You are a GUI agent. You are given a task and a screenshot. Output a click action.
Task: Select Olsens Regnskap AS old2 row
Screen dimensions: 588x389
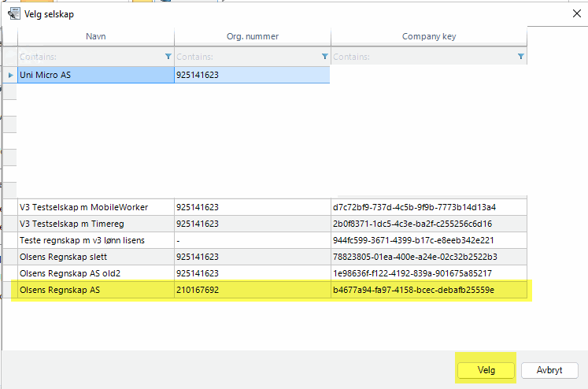94,273
